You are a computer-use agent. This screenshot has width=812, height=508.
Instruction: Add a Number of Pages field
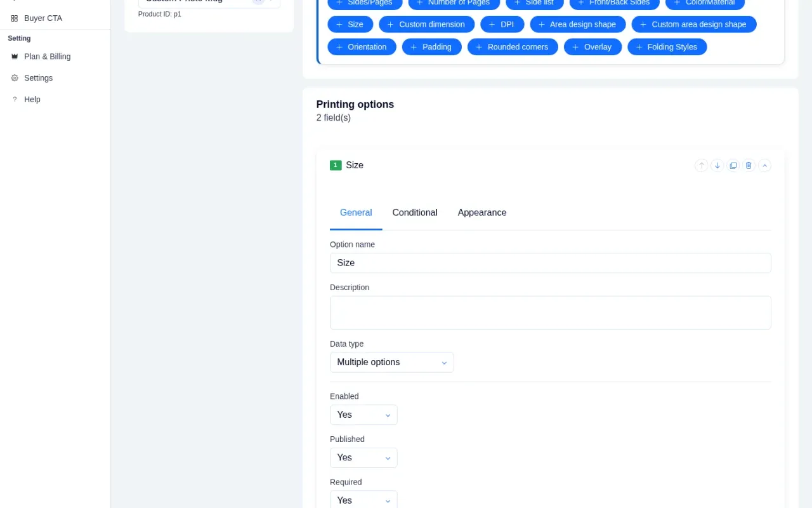[x=454, y=3]
